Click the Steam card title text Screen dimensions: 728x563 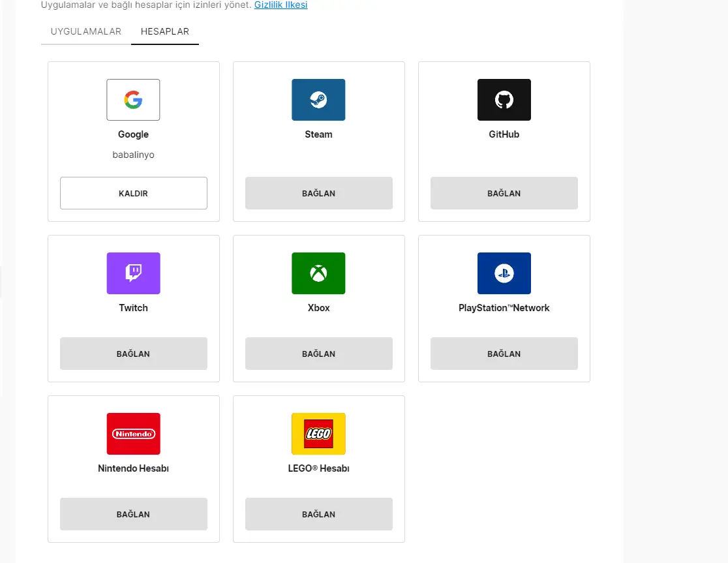(318, 134)
